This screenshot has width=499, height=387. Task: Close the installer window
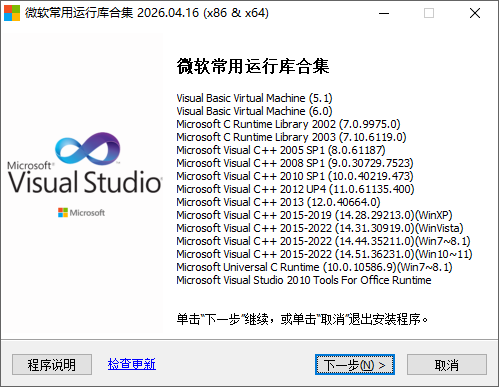click(475, 13)
